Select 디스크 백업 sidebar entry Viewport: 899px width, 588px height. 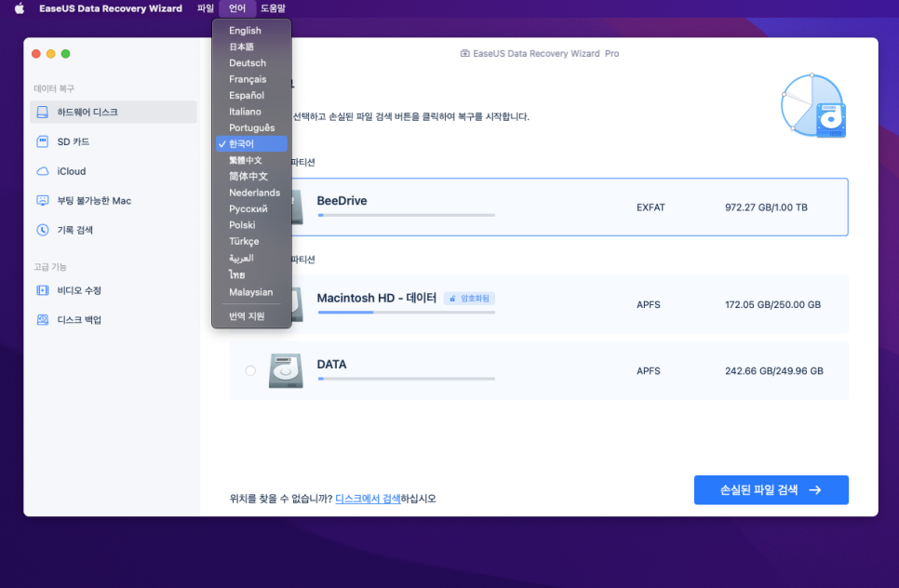click(x=79, y=320)
